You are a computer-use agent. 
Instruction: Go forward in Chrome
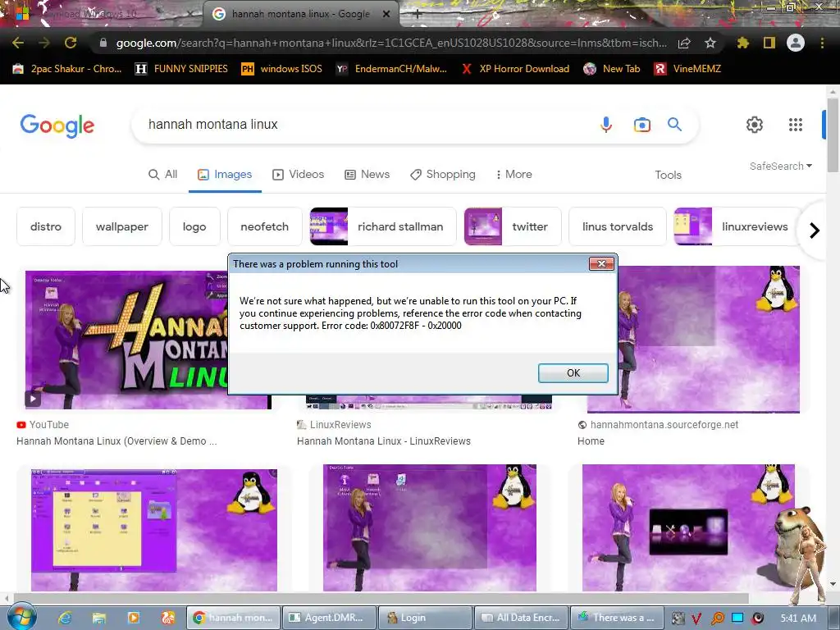point(44,43)
